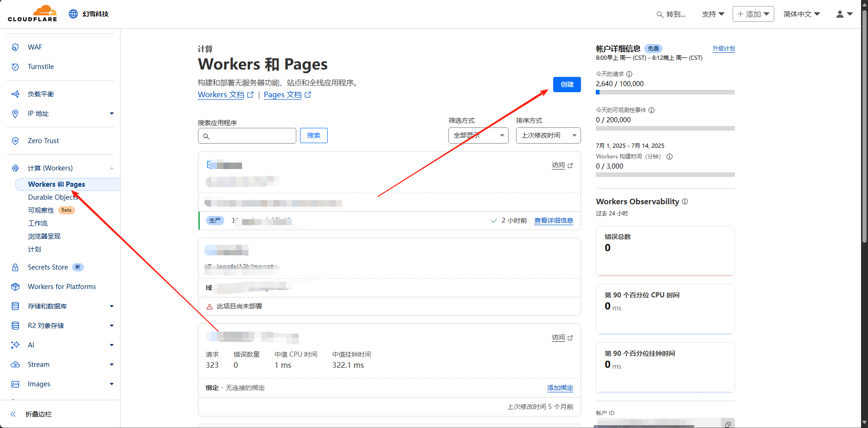Click the R2 对象存储 icon
The image size is (868, 428).
click(x=15, y=326)
